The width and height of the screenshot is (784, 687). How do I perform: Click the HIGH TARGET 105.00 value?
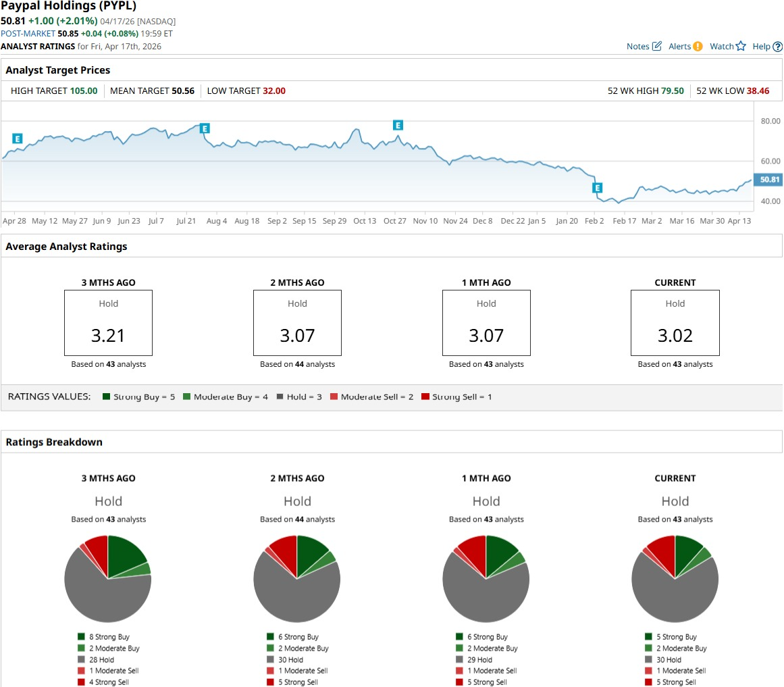pyautogui.click(x=84, y=91)
